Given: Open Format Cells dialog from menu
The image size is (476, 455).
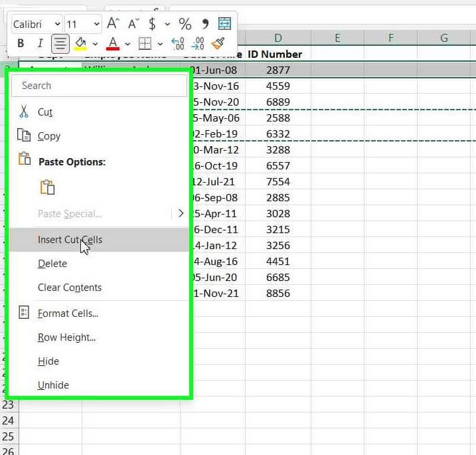Looking at the screenshot, I should click(68, 314).
